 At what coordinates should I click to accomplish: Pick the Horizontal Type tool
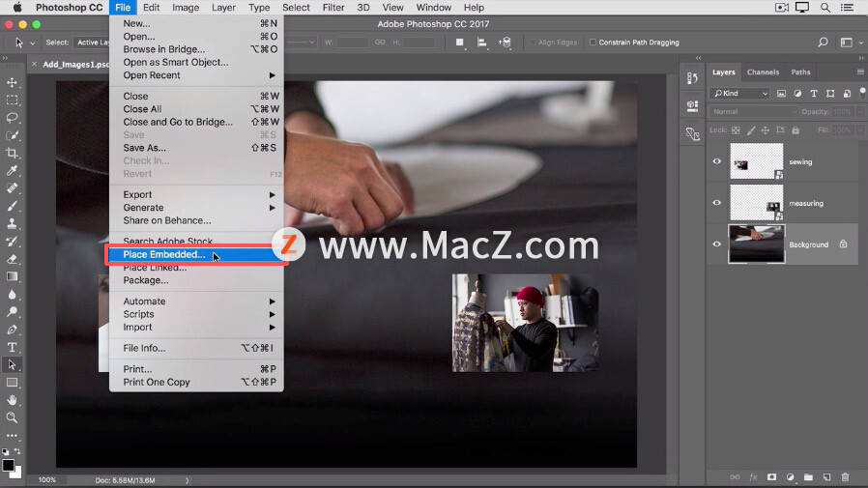[x=12, y=348]
